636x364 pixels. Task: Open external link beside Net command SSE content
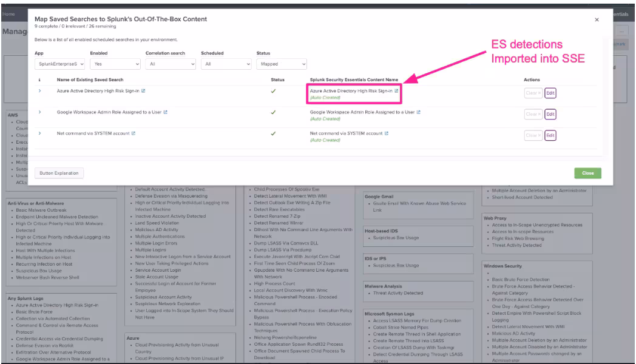387,133
